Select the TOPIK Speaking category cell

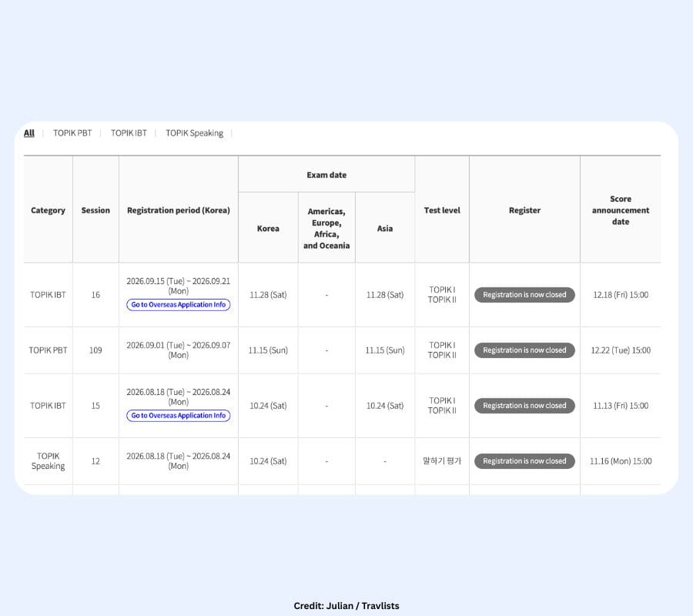(x=48, y=461)
